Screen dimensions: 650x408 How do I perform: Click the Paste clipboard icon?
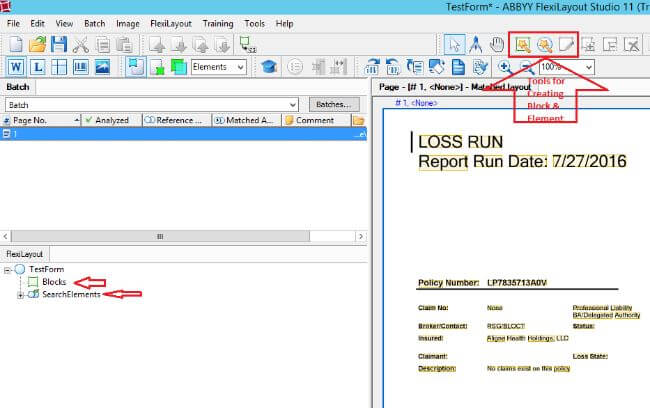coord(124,44)
